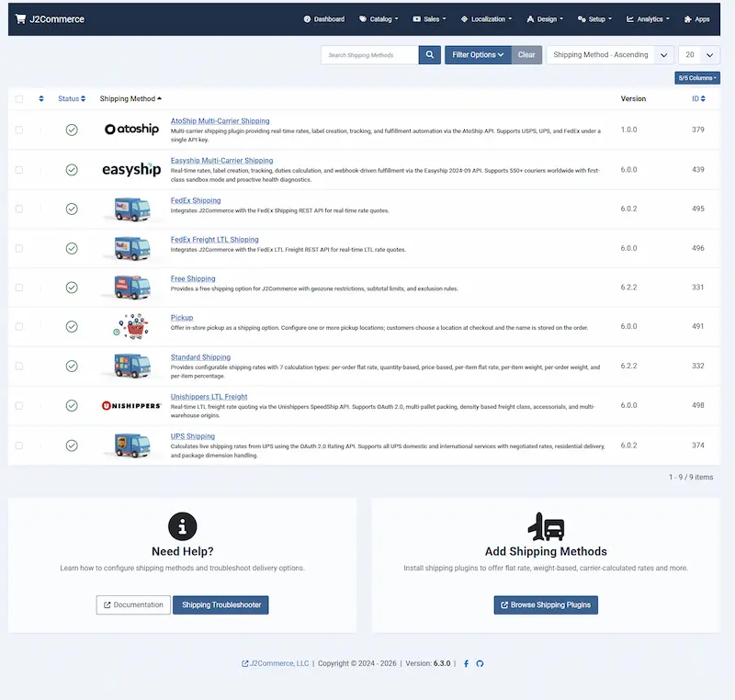Screen dimensions: 735x700
Task: Check the Free Shipping row checkbox
Action: tap(19, 288)
